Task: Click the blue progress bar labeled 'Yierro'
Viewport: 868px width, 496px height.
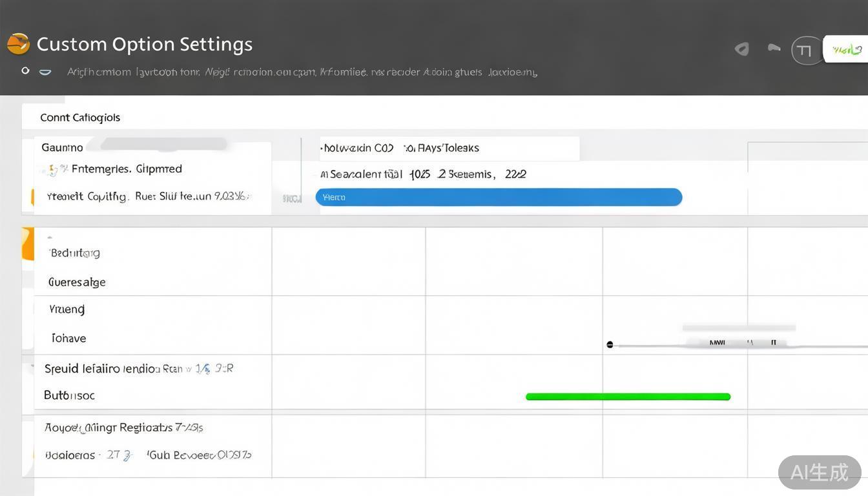Action: [x=498, y=197]
